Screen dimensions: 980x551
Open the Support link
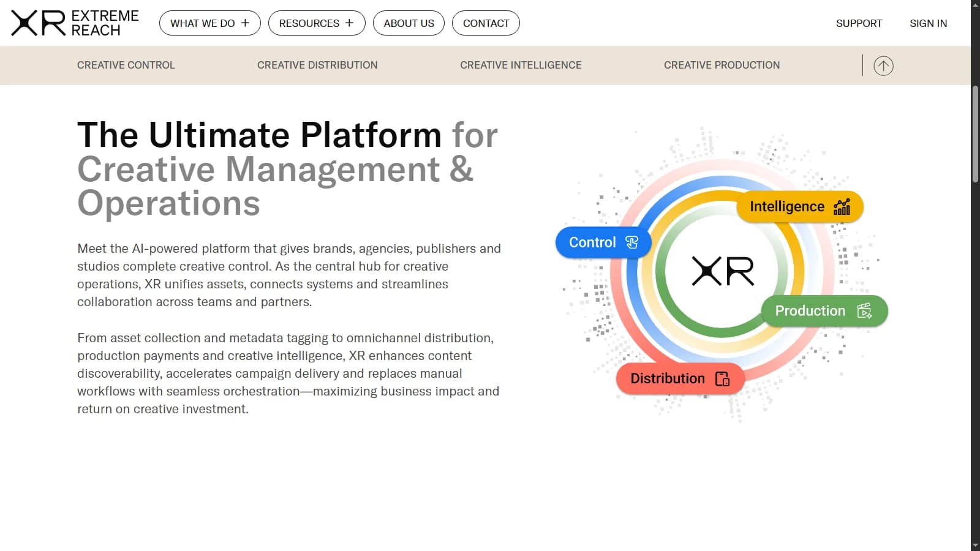(859, 23)
